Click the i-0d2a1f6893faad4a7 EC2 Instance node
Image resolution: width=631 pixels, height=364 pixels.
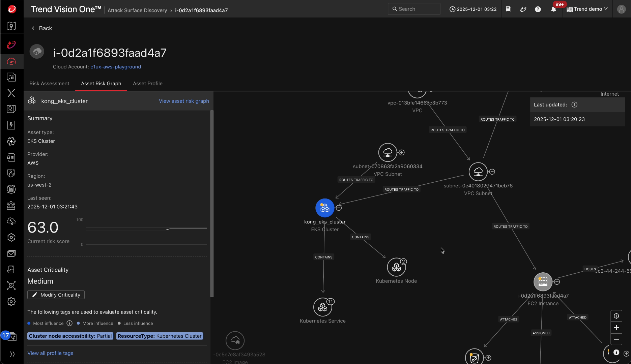coord(543,282)
